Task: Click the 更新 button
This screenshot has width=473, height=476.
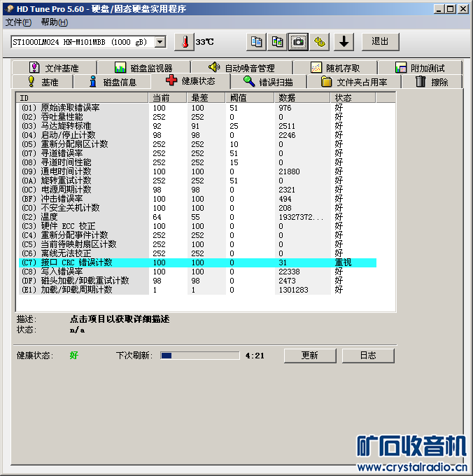Action: coord(310,355)
